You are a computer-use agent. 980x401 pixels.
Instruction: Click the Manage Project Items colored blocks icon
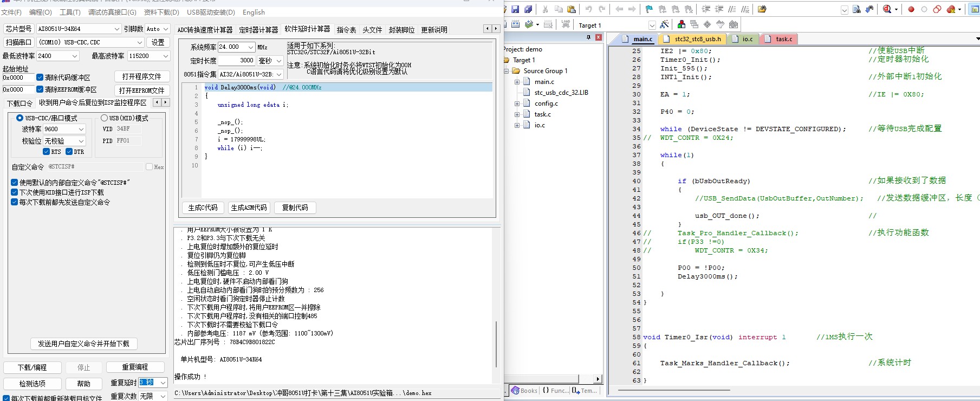(x=682, y=24)
